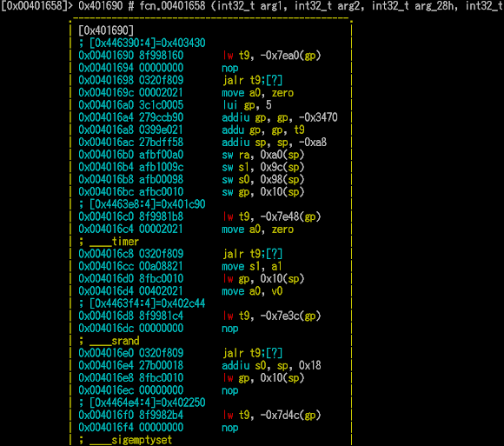Click the nop at 0x004016dc
The height and width of the screenshot is (446, 504).
click(230, 329)
